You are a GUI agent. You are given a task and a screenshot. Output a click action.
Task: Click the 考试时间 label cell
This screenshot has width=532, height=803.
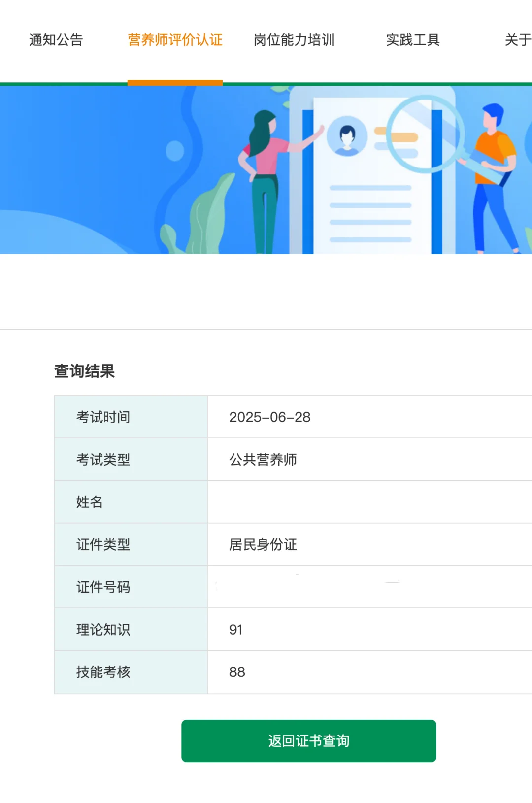[x=131, y=417]
